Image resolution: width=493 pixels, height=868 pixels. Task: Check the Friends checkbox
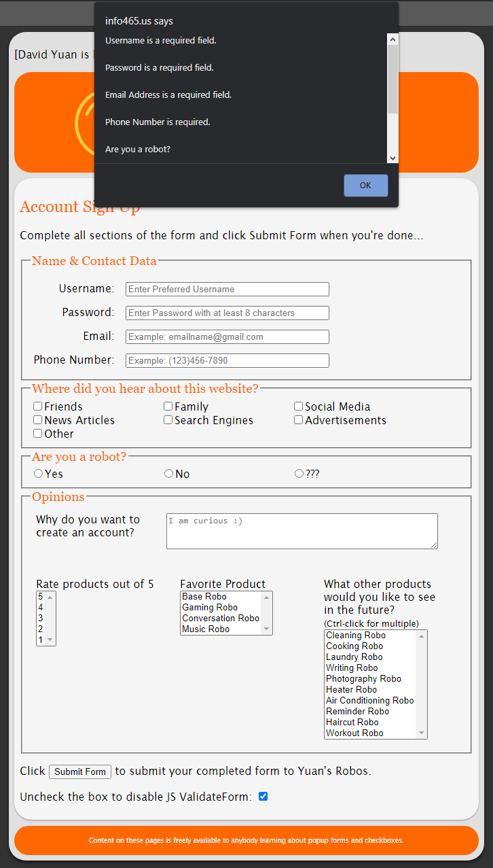(x=38, y=406)
